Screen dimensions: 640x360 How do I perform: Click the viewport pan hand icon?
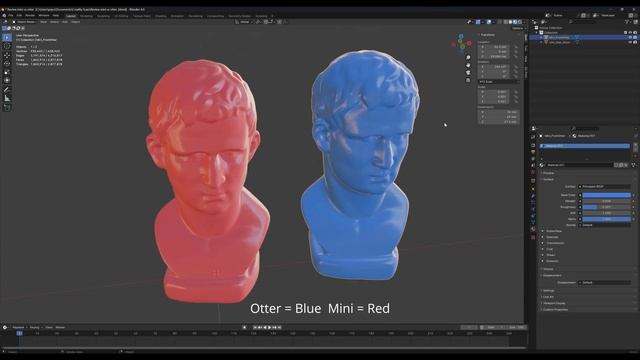click(x=468, y=65)
